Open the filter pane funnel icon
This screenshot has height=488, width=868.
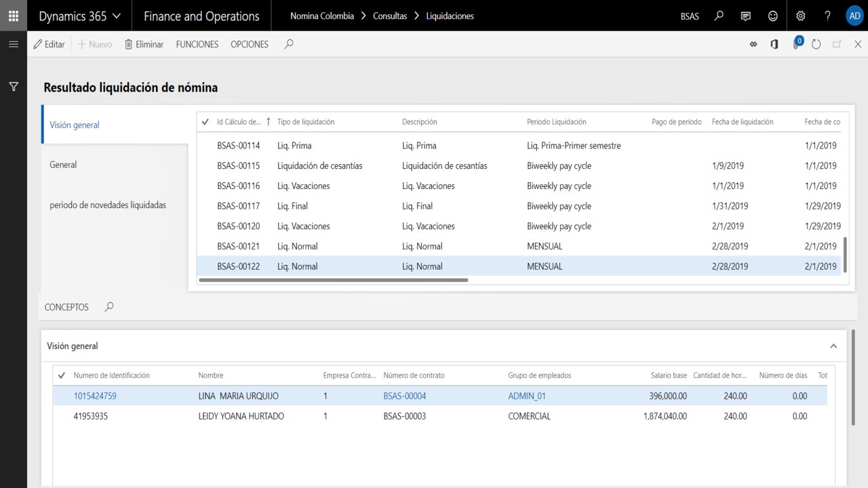(14, 87)
